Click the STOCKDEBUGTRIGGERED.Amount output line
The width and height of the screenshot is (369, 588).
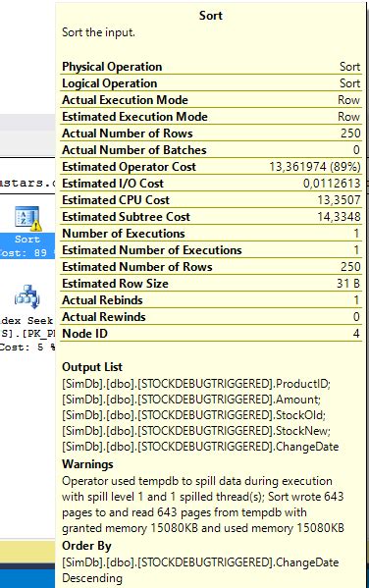click(191, 400)
